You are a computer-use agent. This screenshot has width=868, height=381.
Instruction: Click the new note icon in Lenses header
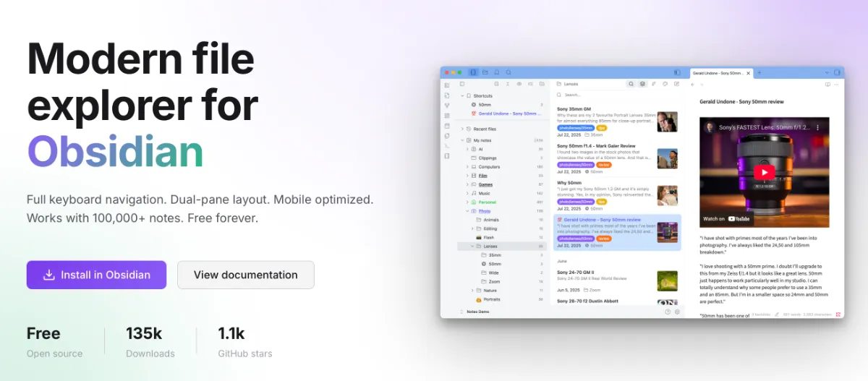[x=677, y=84]
